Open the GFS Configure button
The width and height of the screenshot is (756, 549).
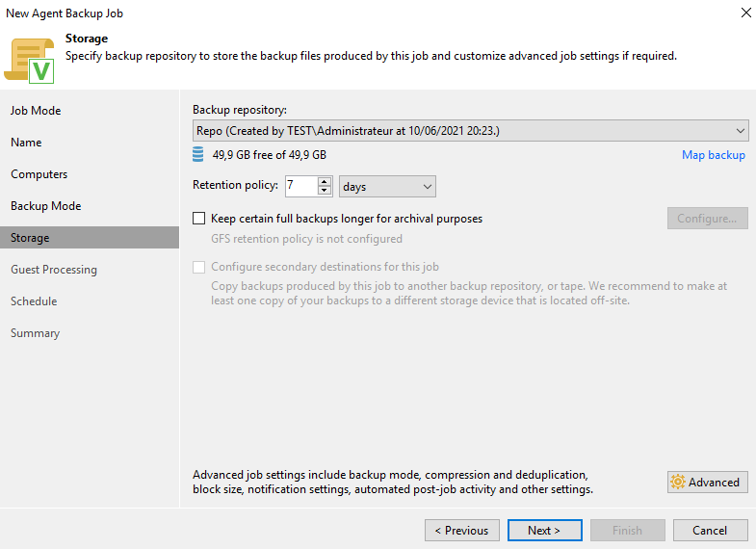tap(707, 219)
